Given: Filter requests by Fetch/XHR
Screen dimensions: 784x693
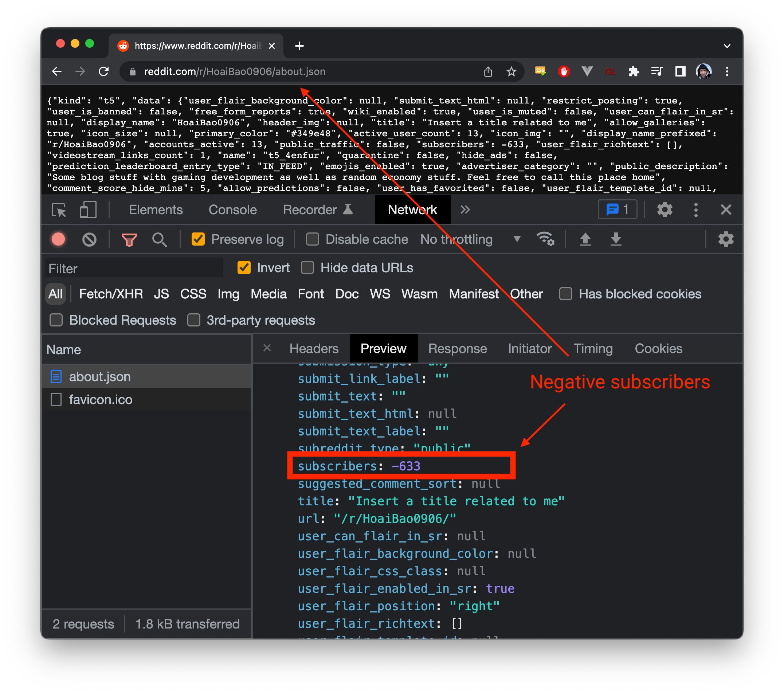Looking at the screenshot, I should pos(111,294).
